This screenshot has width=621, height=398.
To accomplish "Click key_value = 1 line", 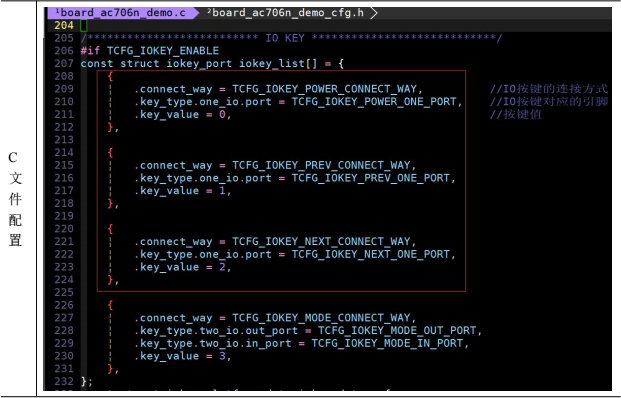I will pyautogui.click(x=182, y=190).
